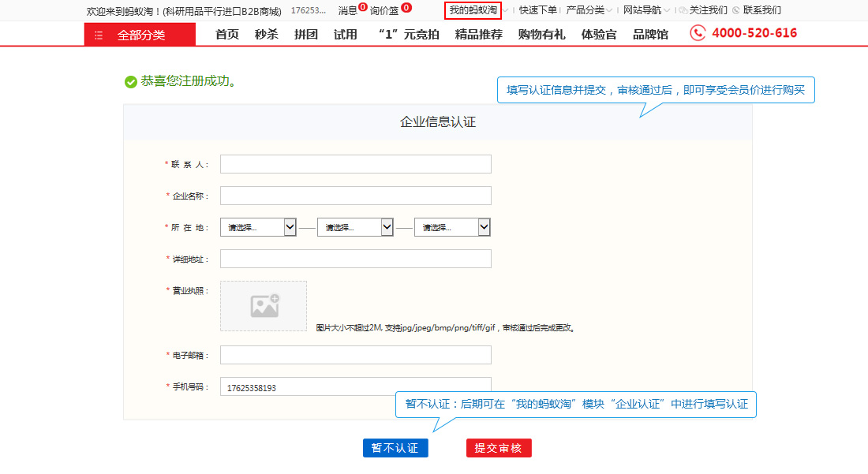868x474 pixels.
Task: Open the 快速下单 link
Action: click(x=538, y=10)
